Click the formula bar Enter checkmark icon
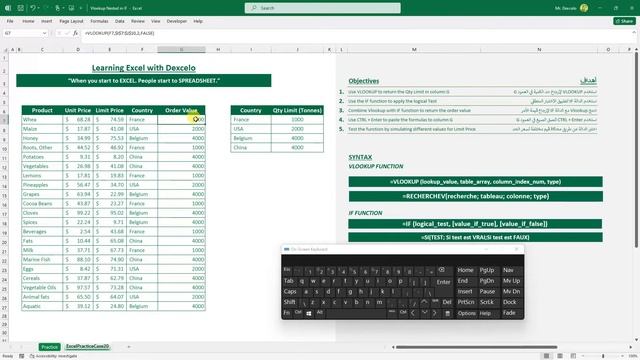The image size is (640, 360). tap(67, 33)
